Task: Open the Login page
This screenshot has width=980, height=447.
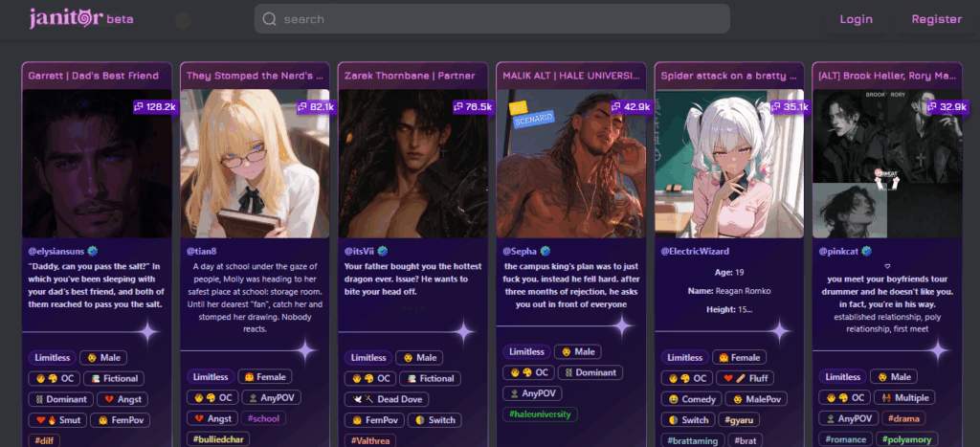Action: click(x=856, y=19)
